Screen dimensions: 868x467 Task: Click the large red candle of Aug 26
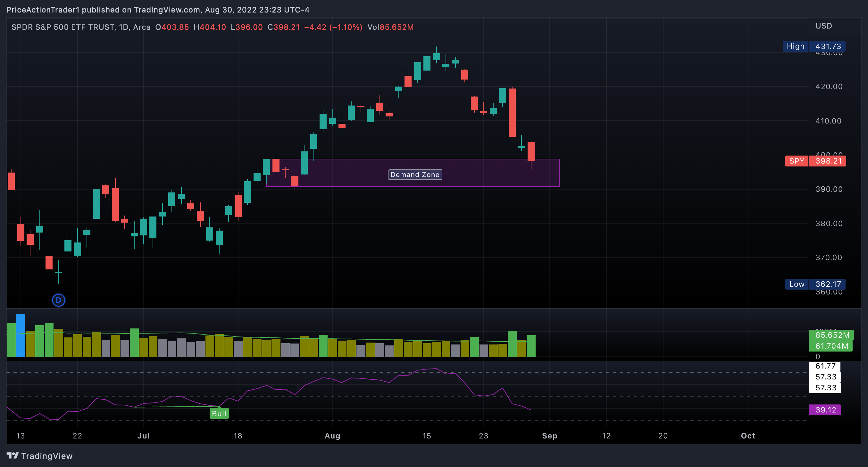coord(512,112)
